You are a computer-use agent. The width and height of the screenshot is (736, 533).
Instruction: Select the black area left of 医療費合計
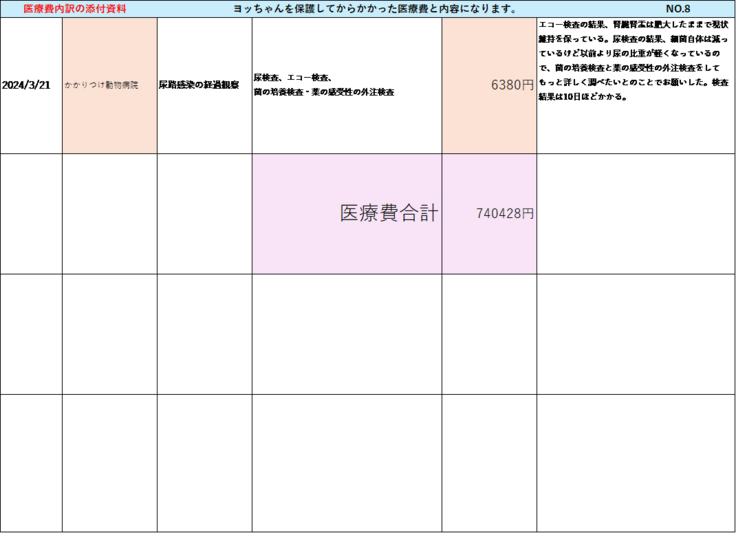125,213
